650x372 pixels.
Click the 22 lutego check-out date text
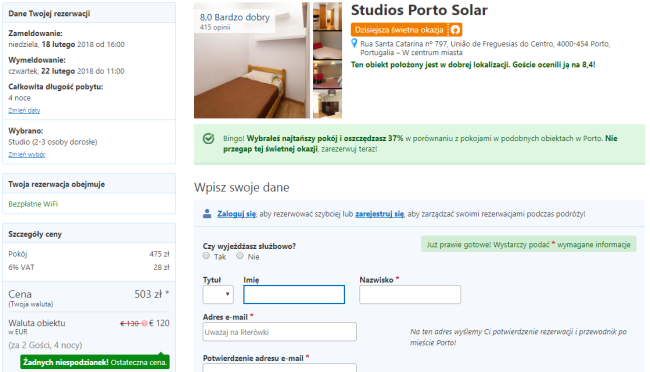[x=58, y=71]
